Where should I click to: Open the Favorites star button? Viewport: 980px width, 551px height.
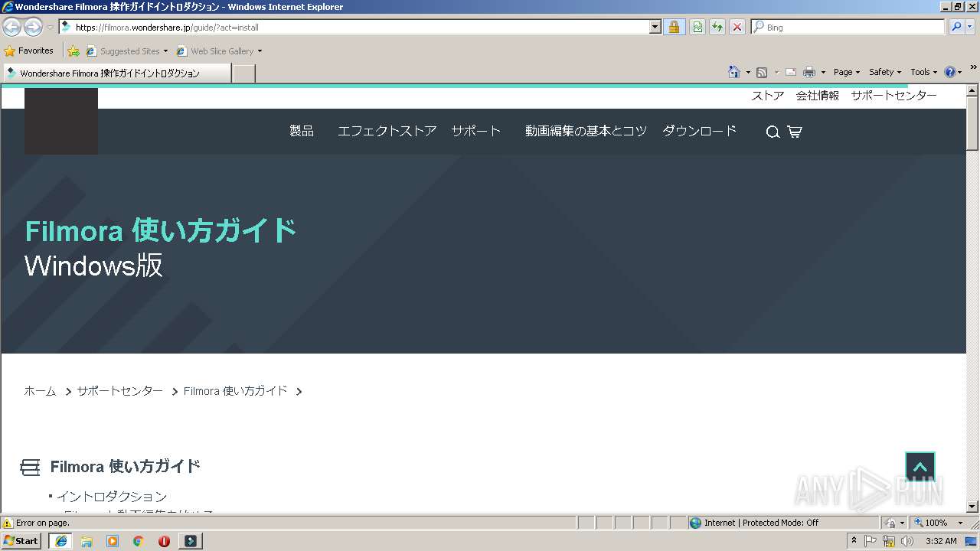point(29,51)
